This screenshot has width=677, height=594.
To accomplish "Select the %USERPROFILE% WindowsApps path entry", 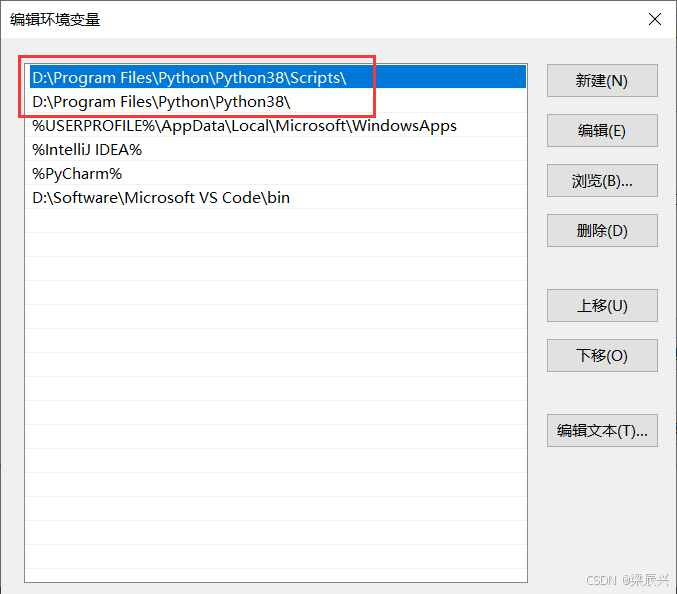I will tap(276, 126).
